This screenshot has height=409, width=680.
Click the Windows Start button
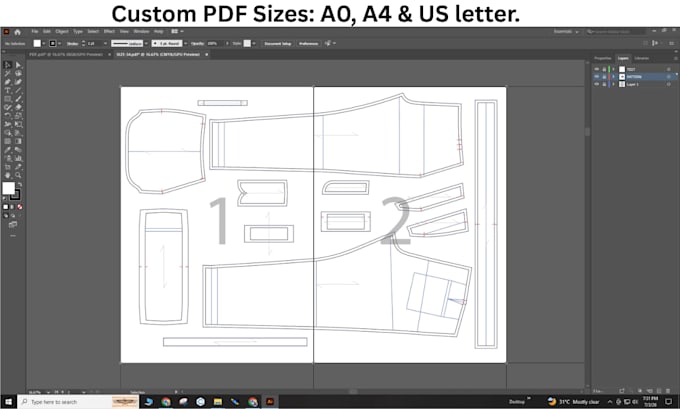pyautogui.click(x=8, y=402)
